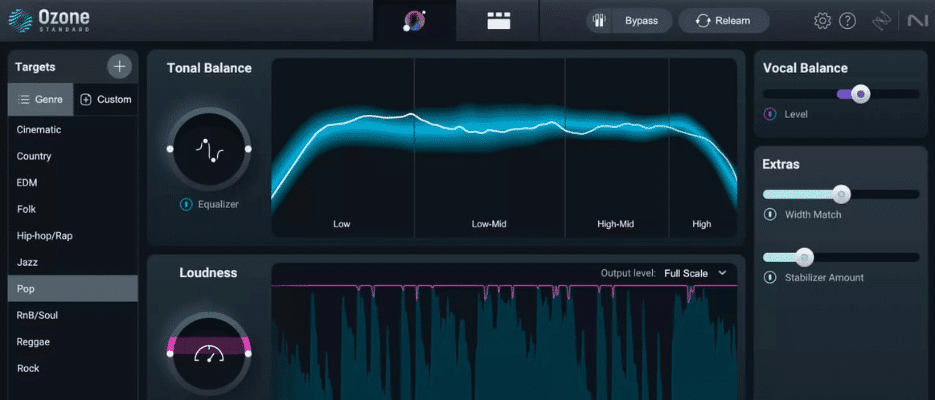Open Ozone settings gear

(822, 21)
